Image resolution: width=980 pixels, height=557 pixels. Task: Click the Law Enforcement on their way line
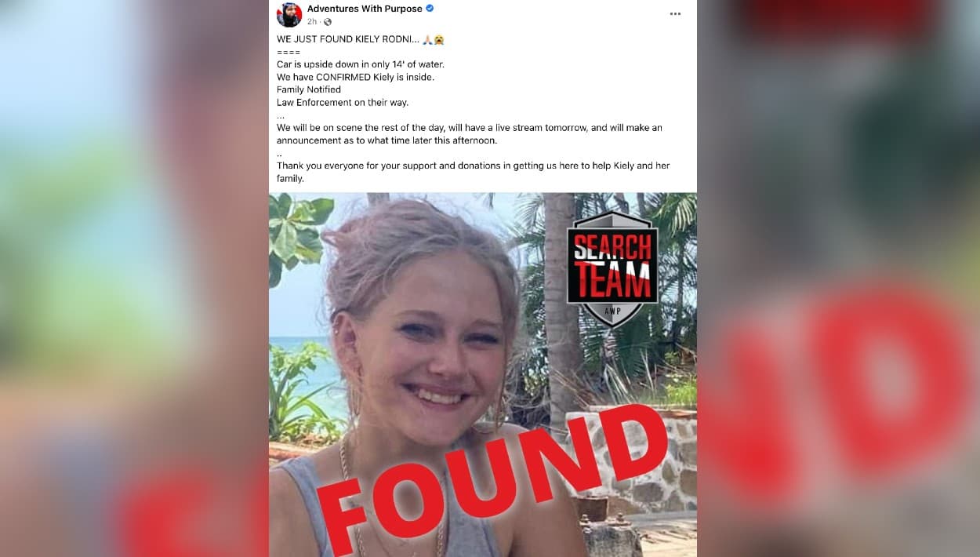tap(343, 102)
